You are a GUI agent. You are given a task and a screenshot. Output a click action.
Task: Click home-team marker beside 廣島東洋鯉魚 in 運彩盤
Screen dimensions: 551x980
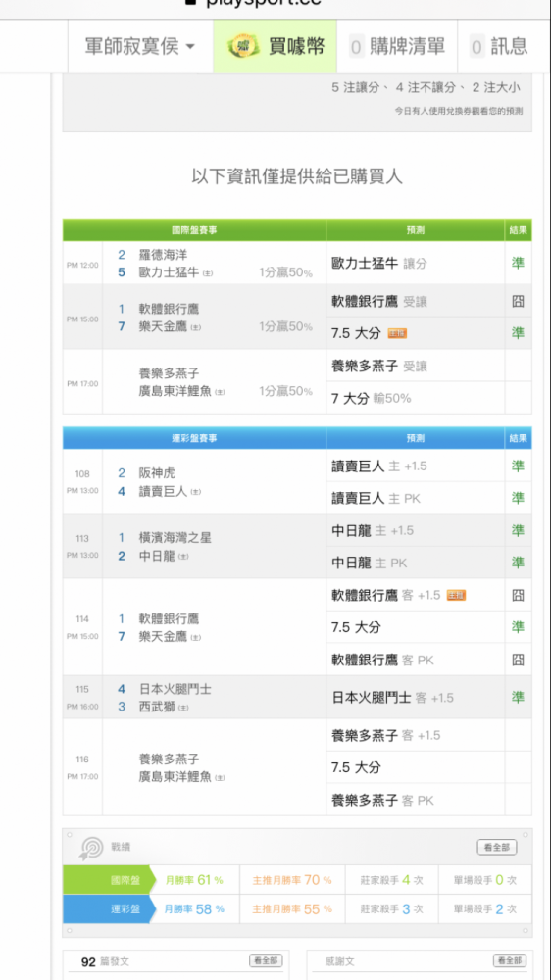[220, 778]
